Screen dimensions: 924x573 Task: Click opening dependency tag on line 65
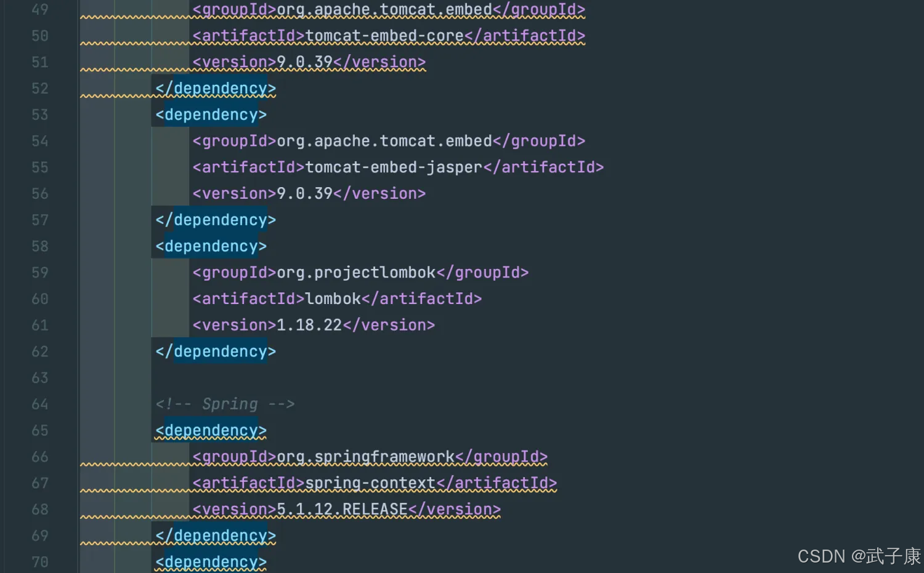211,430
